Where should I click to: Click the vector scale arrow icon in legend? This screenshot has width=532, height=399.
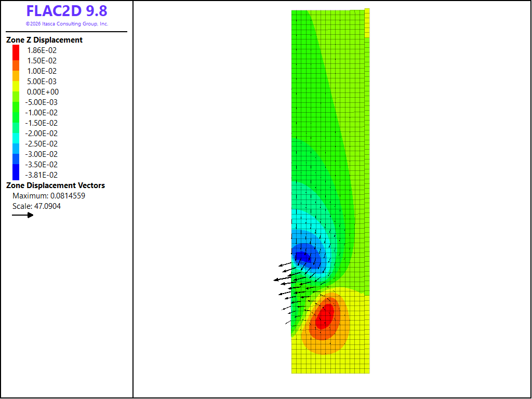pyautogui.click(x=23, y=215)
